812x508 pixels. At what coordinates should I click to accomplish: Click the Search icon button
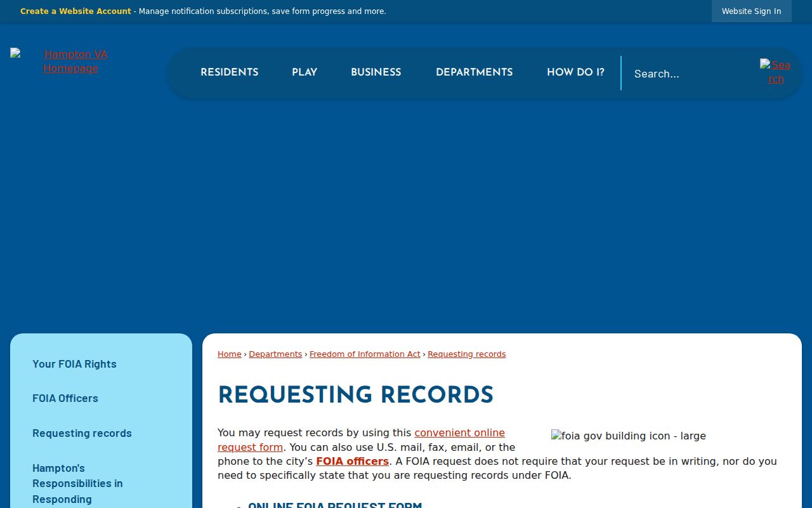tap(775, 72)
